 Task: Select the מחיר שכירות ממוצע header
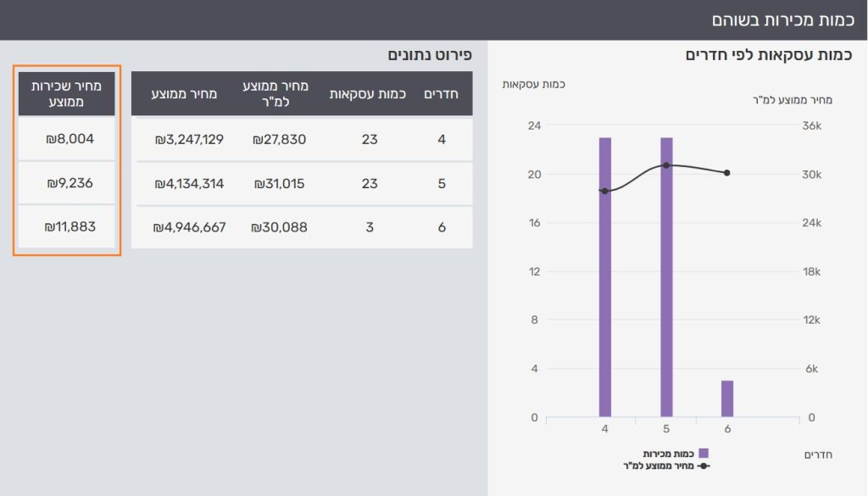pos(67,93)
